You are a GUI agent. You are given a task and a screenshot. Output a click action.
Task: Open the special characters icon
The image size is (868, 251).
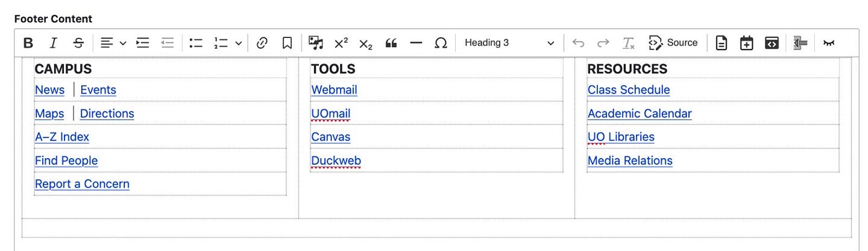point(441,43)
